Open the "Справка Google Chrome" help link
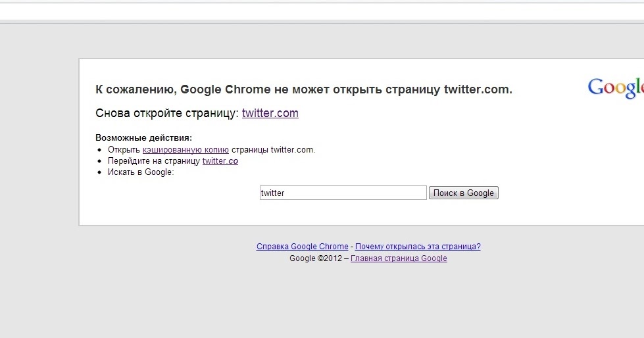This screenshot has width=644, height=338. click(x=302, y=247)
